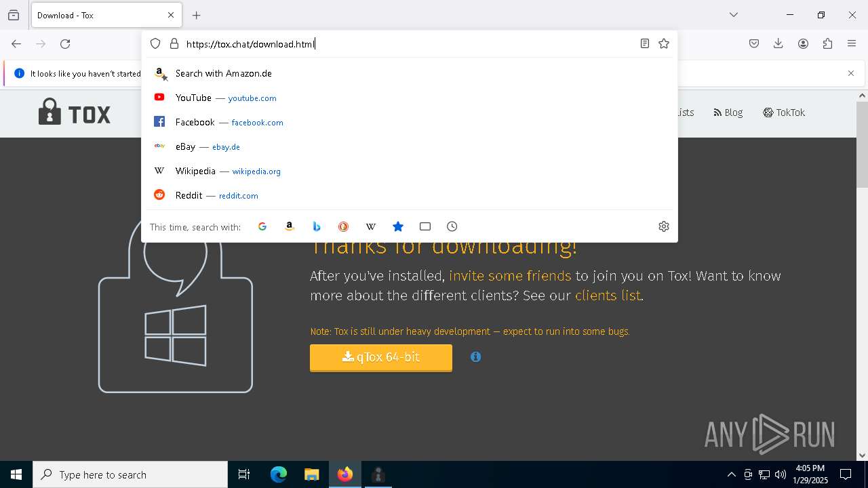Open site security padlock info
This screenshot has width=868, height=488.
point(174,44)
